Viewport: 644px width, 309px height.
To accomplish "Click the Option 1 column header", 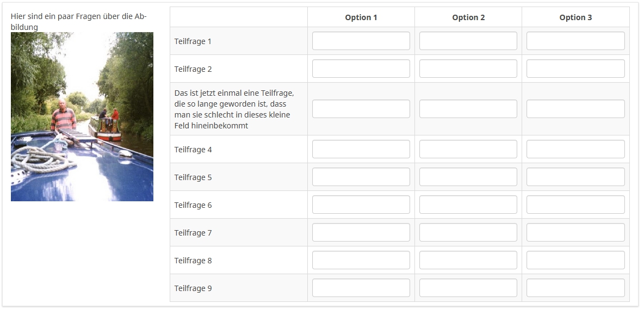I will pos(361,17).
